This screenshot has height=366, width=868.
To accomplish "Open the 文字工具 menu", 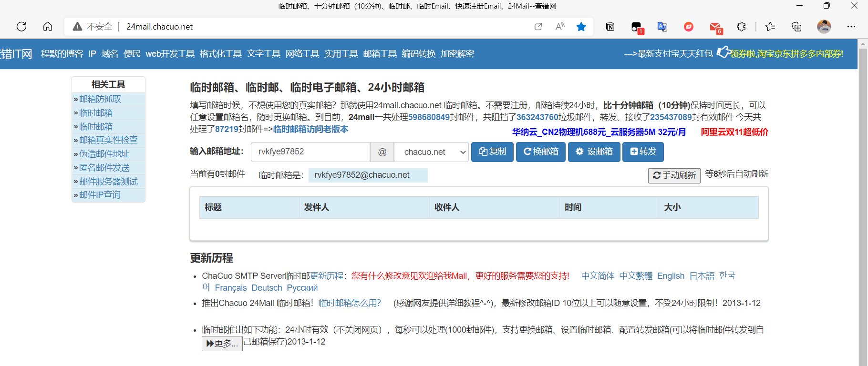I will (x=264, y=54).
